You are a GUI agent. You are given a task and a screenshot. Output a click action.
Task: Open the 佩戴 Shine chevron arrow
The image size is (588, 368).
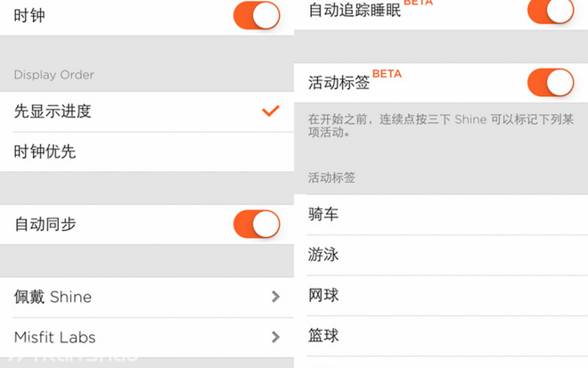click(275, 297)
